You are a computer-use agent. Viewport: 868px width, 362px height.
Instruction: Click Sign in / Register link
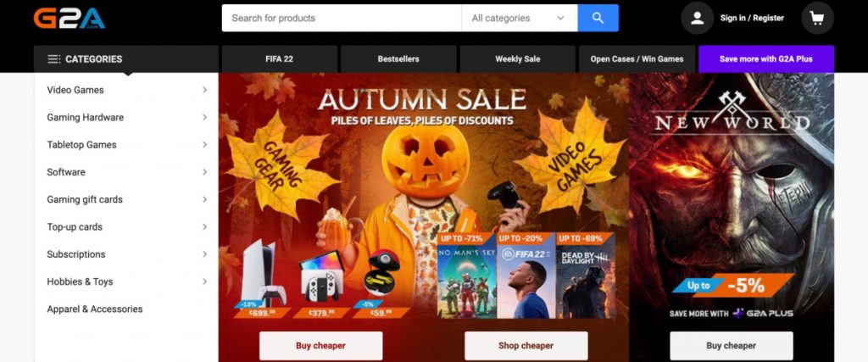pyautogui.click(x=752, y=19)
